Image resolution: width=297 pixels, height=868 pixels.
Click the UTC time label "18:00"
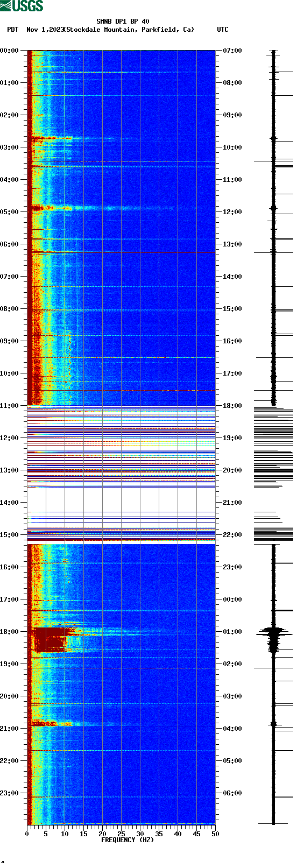pyautogui.click(x=232, y=406)
